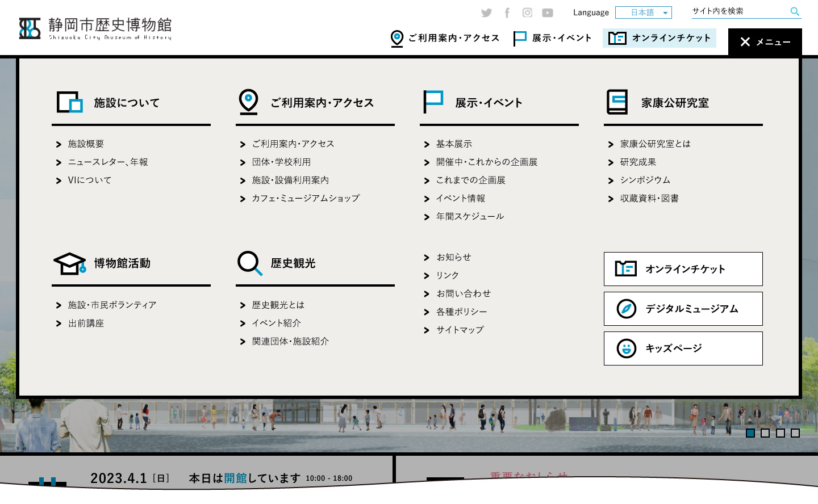Screen dimensions: 818x504
Task: Open the Instagram social icon
Action: [x=527, y=12]
